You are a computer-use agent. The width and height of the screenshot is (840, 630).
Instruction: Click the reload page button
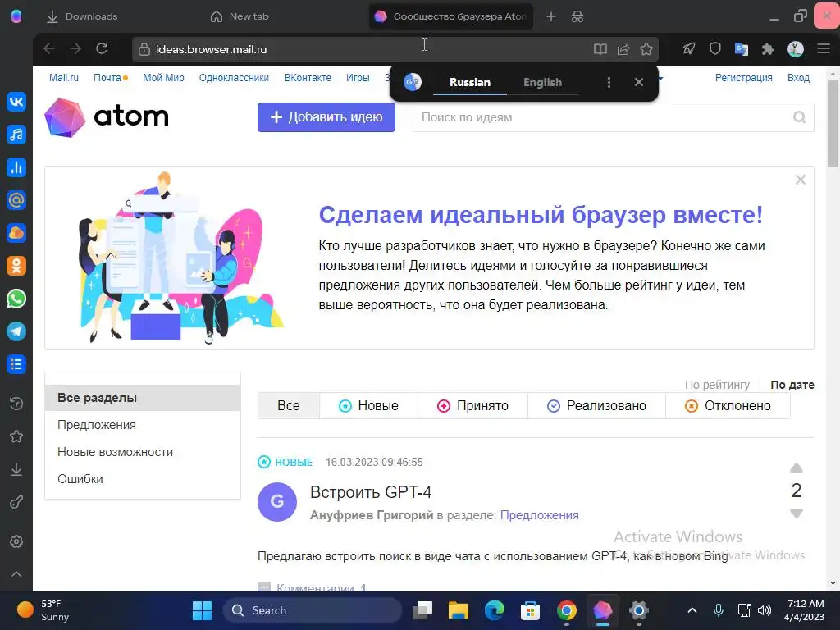(x=102, y=48)
